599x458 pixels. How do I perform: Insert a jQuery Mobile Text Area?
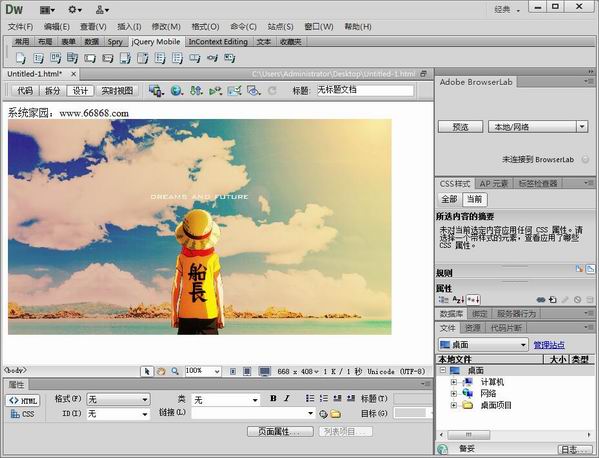tap(125, 58)
